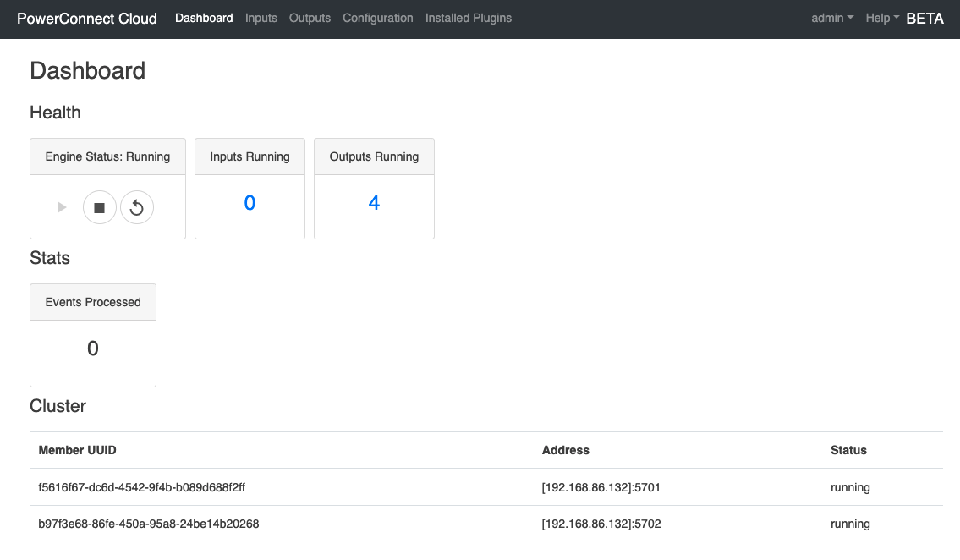The height and width of the screenshot is (560, 960).
Task: Open the Outputs Running count 4
Action: click(374, 203)
